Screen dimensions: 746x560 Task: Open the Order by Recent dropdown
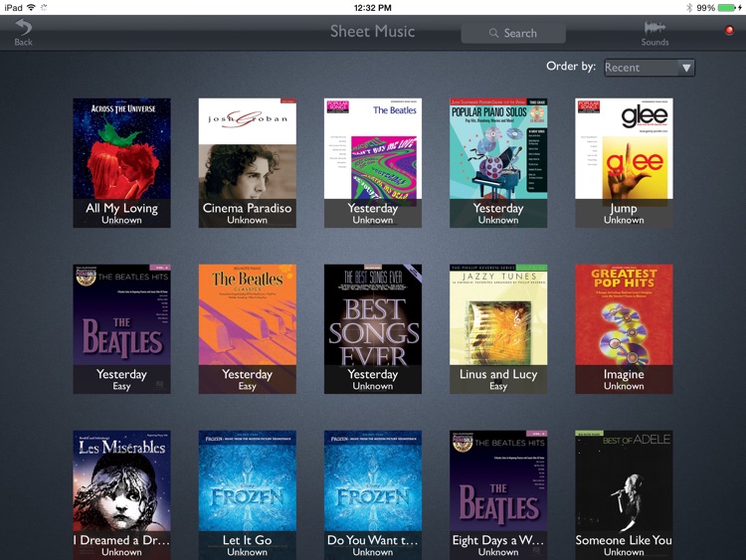649,68
